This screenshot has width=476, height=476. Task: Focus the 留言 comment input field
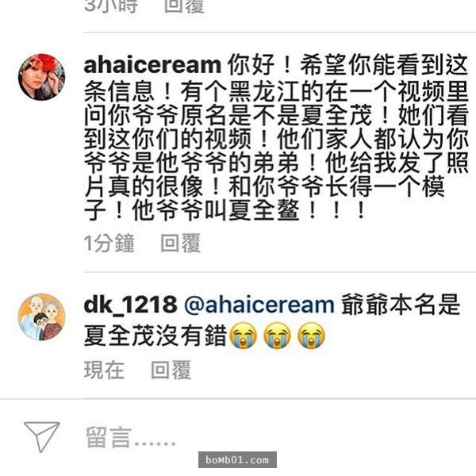[273, 437]
